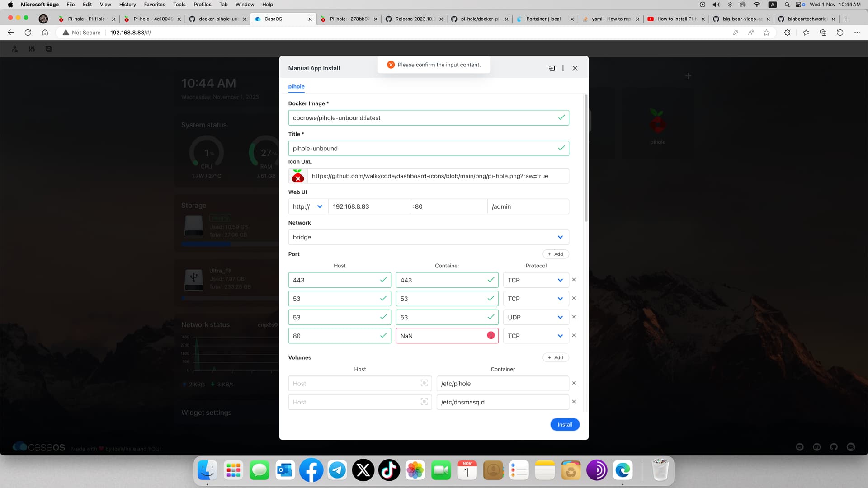Expand the Network bridge dropdown
This screenshot has width=868, height=488.
point(429,237)
